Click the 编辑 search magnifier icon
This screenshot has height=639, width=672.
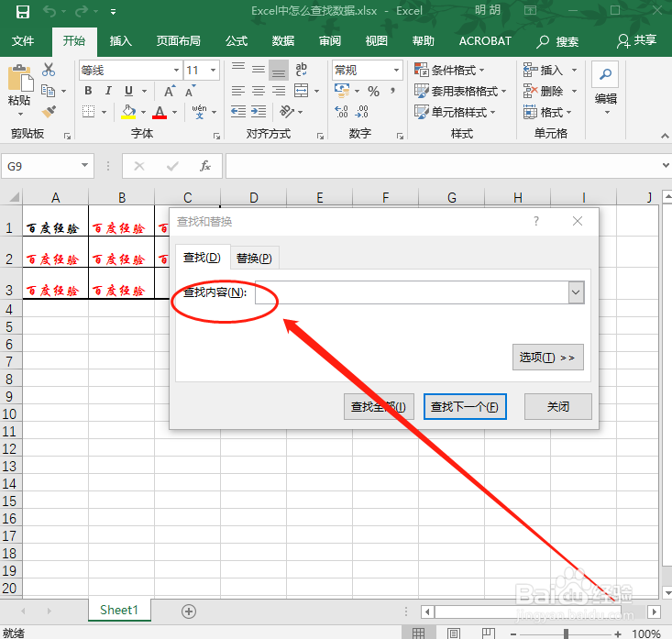click(605, 74)
